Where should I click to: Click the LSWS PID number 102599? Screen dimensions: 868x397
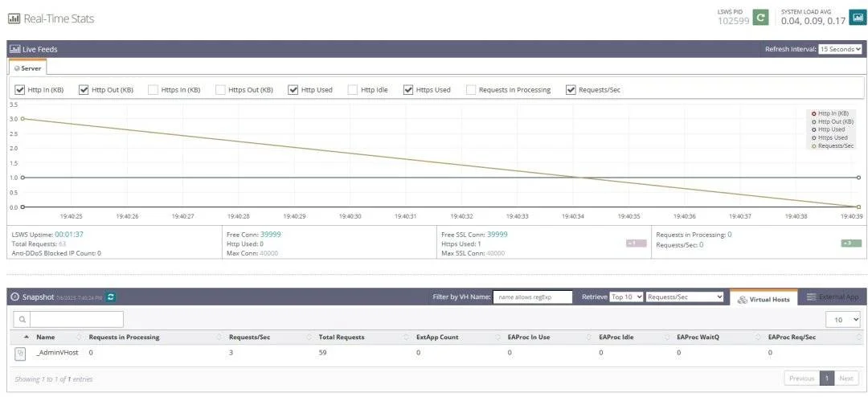(734, 21)
